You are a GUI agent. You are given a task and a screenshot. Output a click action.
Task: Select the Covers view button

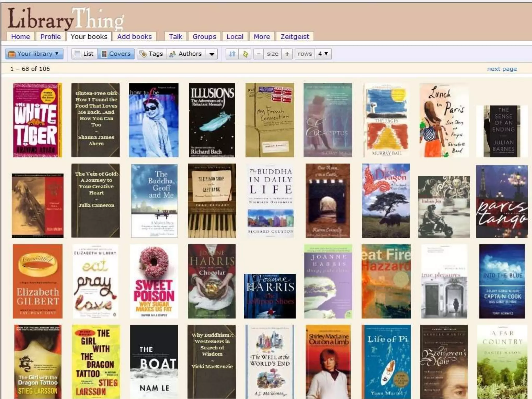(x=116, y=54)
